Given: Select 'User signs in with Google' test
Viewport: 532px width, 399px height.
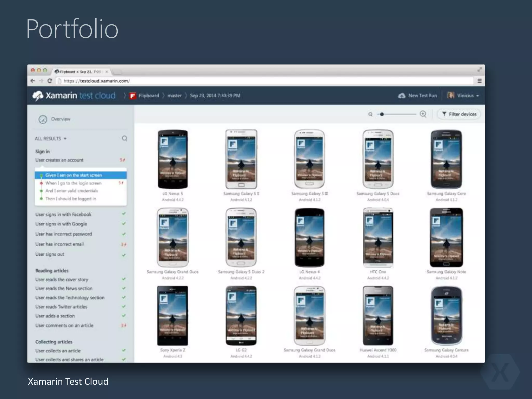Looking at the screenshot, I should 81,224.
